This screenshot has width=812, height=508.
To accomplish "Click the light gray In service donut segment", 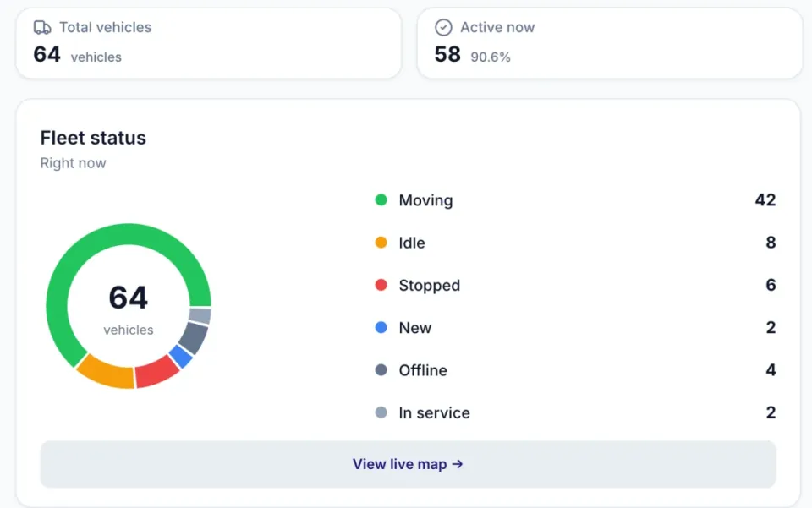I will [200, 315].
